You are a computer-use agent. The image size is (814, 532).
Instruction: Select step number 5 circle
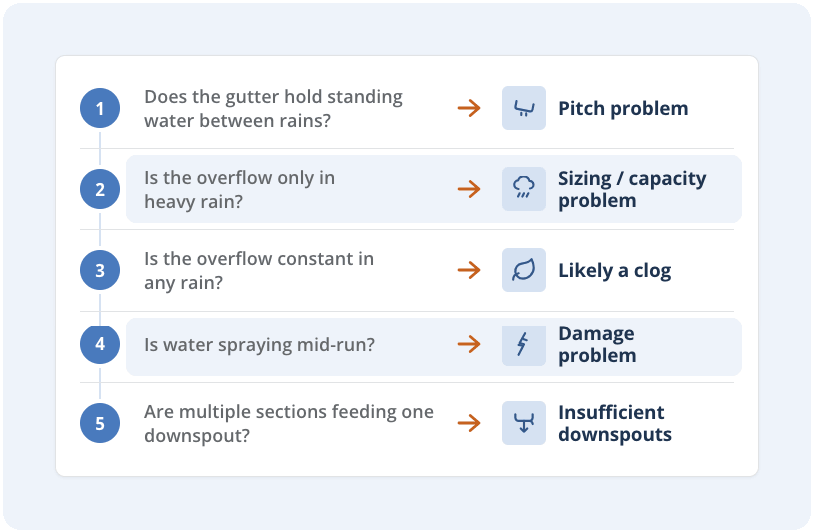(x=100, y=423)
